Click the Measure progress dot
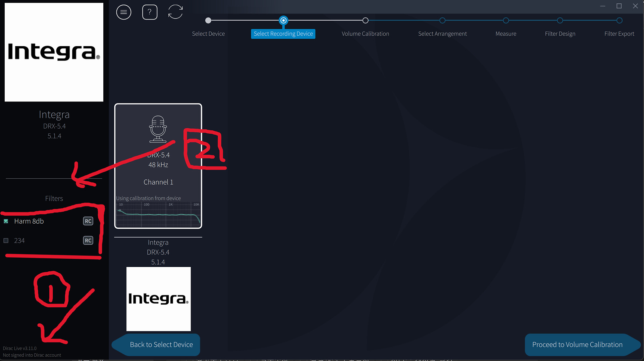The image size is (644, 361). pyautogui.click(x=506, y=20)
